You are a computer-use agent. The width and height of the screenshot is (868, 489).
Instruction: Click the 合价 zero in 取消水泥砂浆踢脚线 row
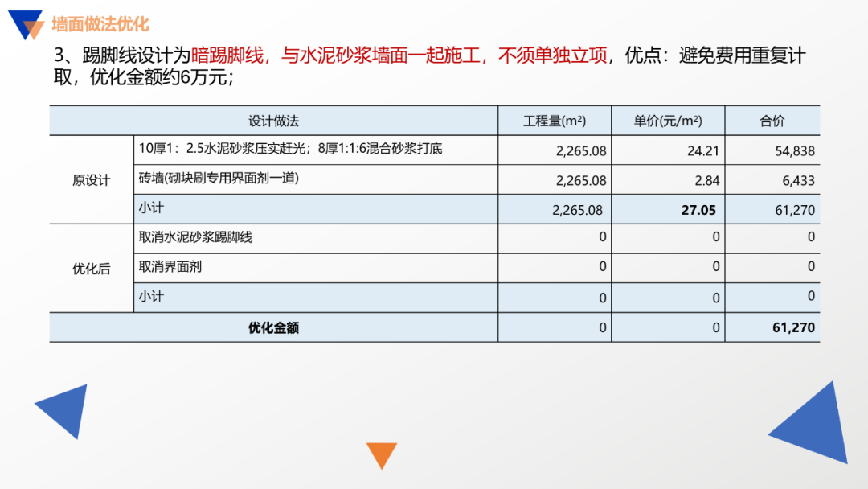pos(811,237)
